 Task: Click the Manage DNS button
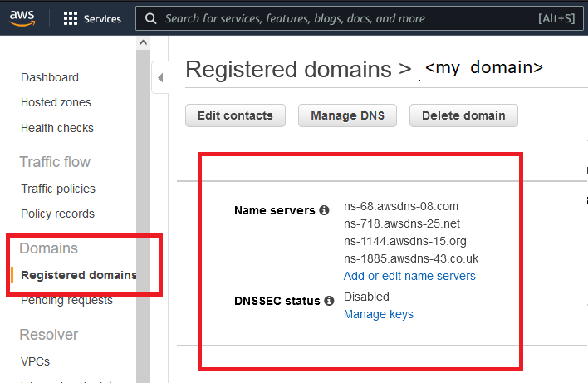pos(347,115)
